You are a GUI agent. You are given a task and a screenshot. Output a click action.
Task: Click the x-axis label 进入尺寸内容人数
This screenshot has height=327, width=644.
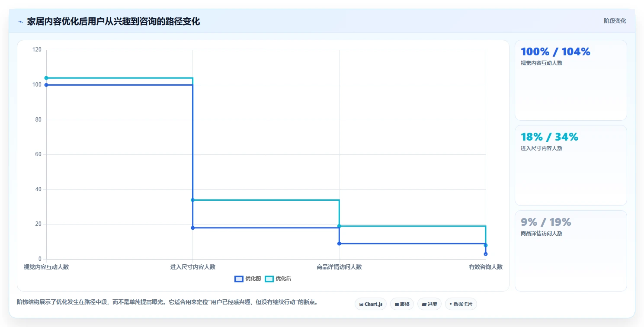192,267
